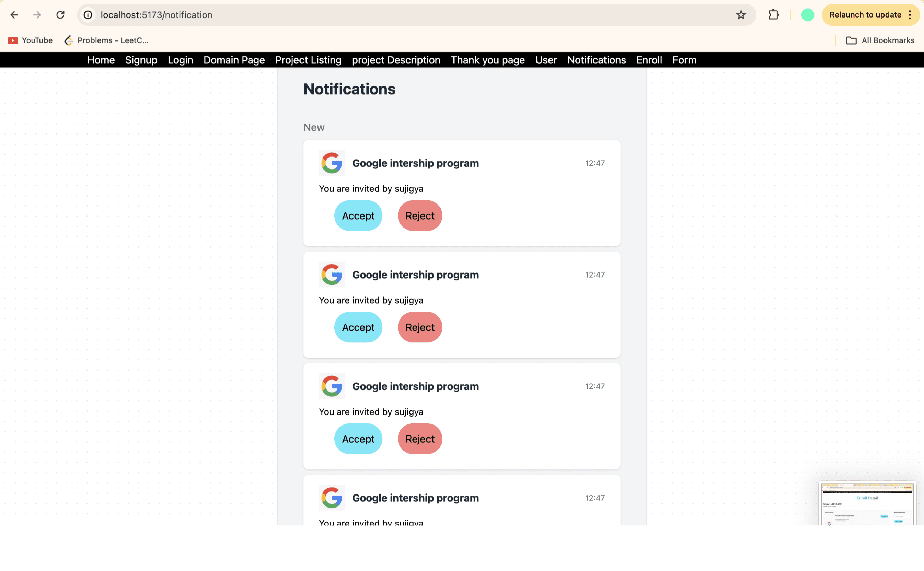
Task: Open the Enroll page from the navbar
Action: (649, 60)
